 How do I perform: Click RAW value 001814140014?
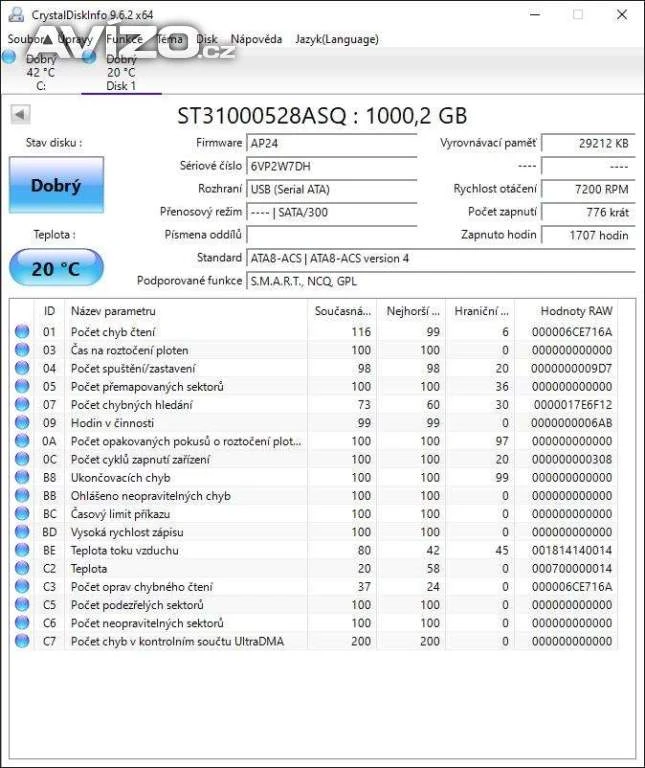(x=572, y=550)
